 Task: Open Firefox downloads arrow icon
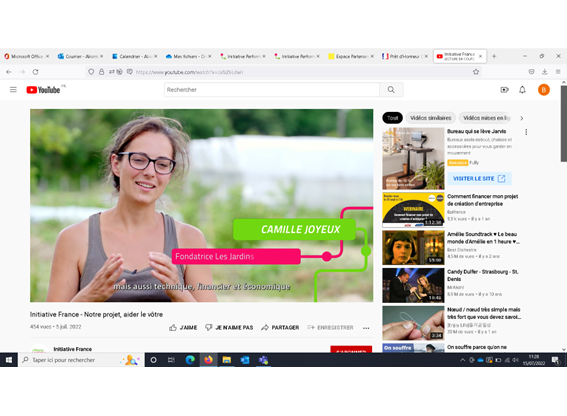click(545, 72)
